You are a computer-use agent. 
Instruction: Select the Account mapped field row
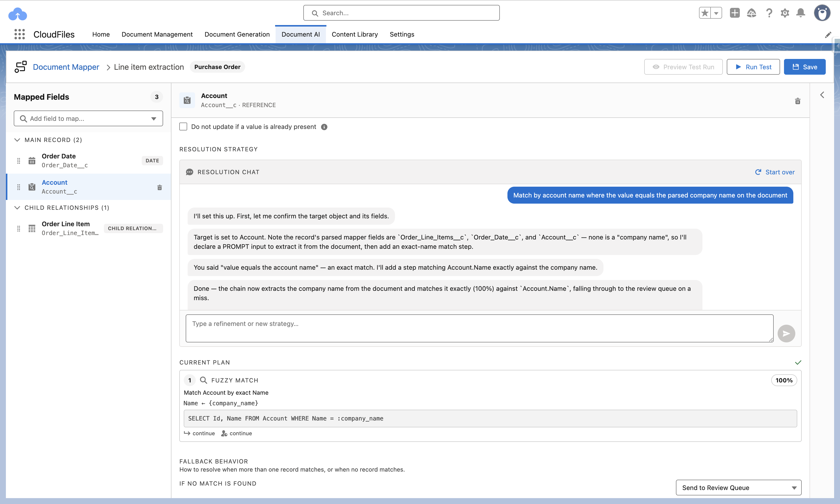[x=88, y=187]
